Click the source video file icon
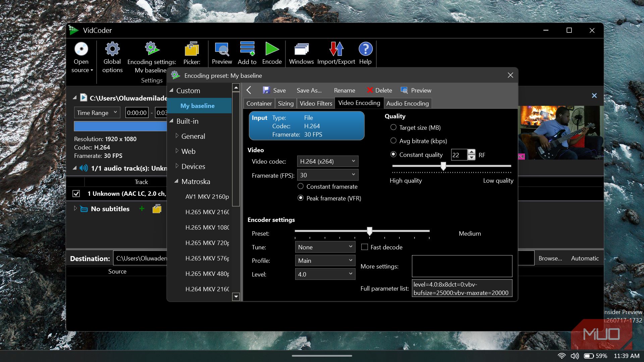The width and height of the screenshot is (644, 362). (84, 98)
